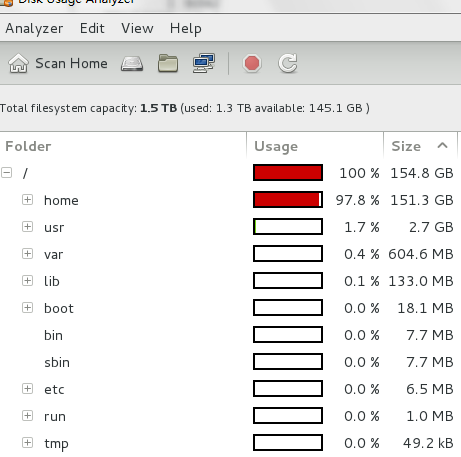Scan a remote folder via network computers icon

click(204, 63)
